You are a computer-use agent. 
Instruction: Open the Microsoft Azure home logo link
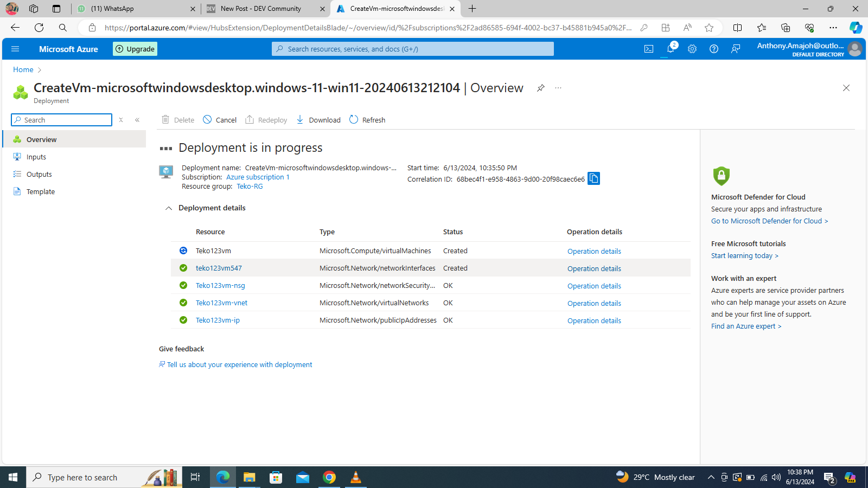[x=68, y=49]
